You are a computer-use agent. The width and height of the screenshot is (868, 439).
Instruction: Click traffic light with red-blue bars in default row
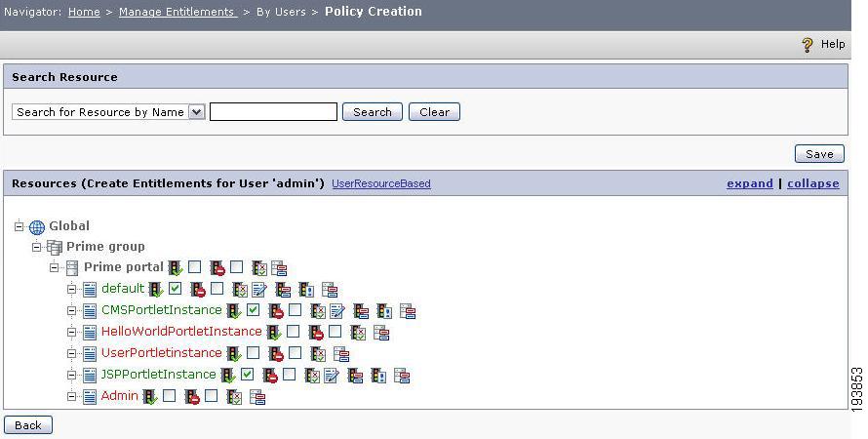coord(283,290)
